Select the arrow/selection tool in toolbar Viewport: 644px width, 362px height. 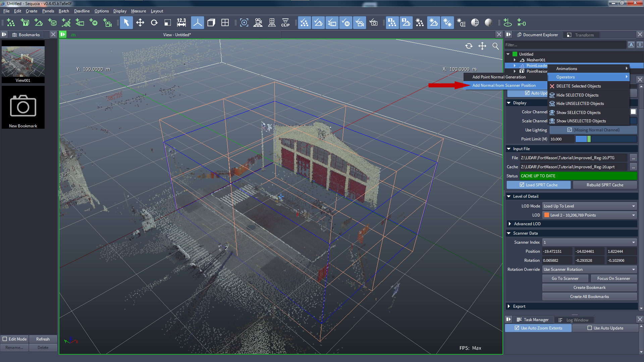(x=126, y=23)
